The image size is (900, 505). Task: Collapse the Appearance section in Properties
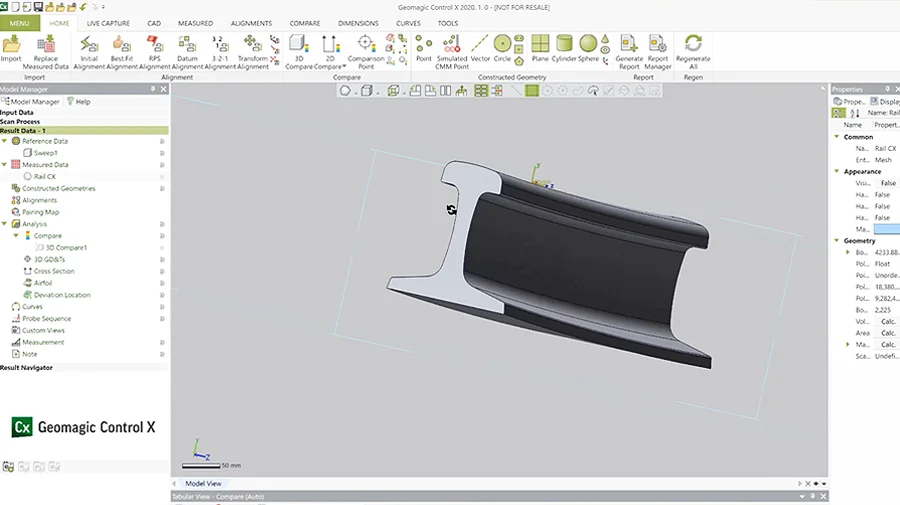coord(836,171)
